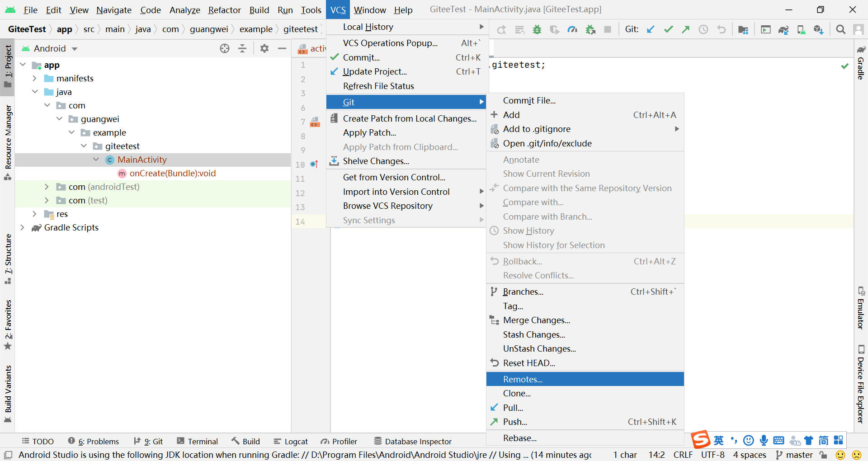Viewport: 868px width, 461px height.
Task: Click Git Commit green checkmark in toolbar
Action: tap(668, 29)
